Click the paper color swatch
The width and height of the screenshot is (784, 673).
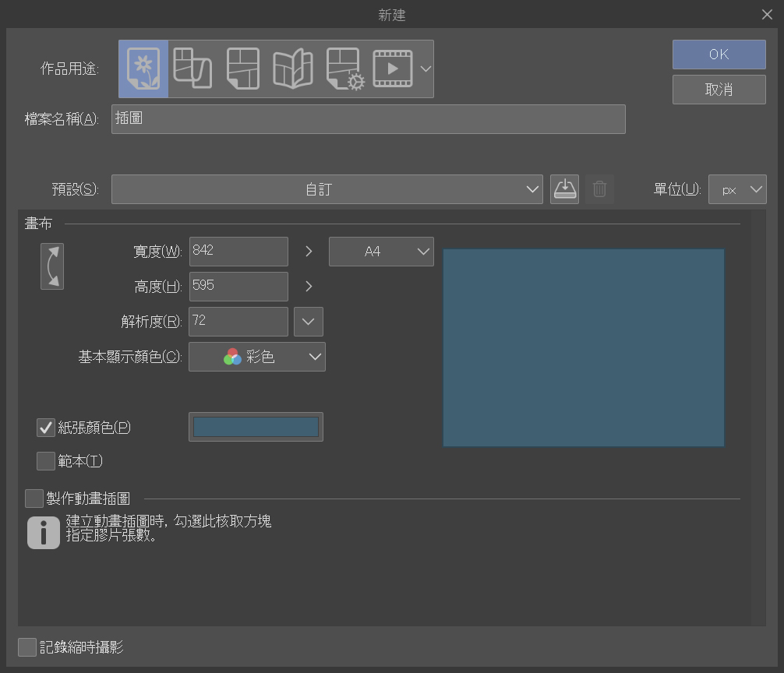(x=256, y=427)
